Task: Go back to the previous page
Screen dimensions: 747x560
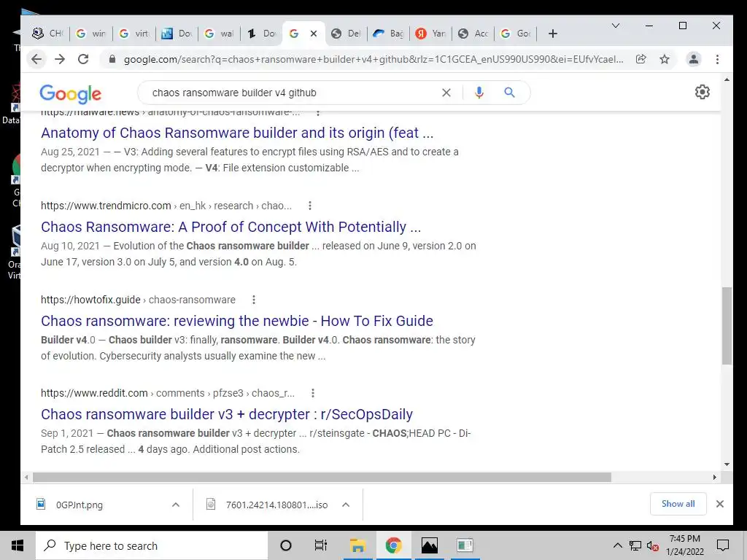Action: coord(36,59)
